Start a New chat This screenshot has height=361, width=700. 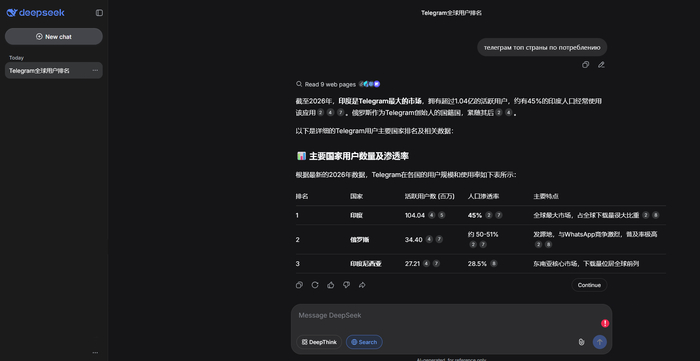(x=54, y=37)
